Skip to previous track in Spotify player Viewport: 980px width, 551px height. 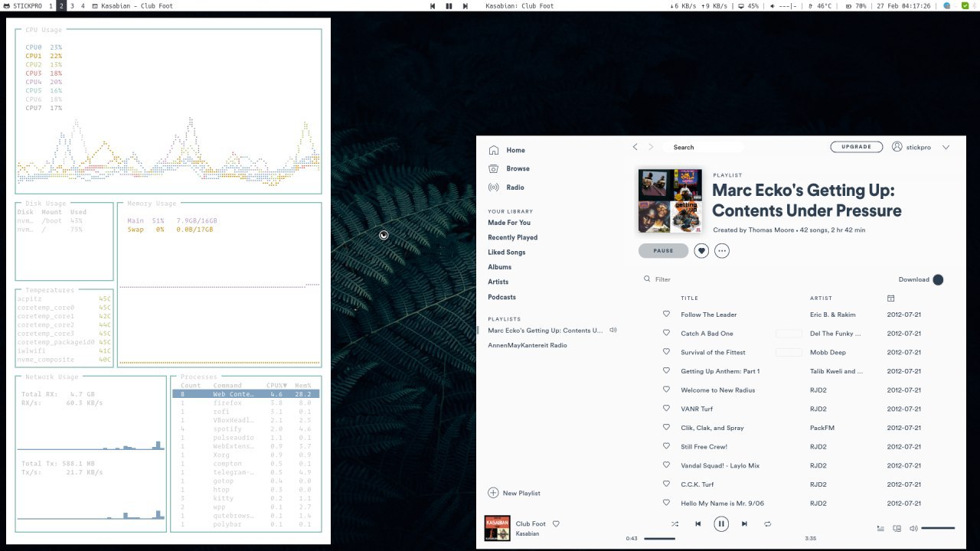(697, 524)
